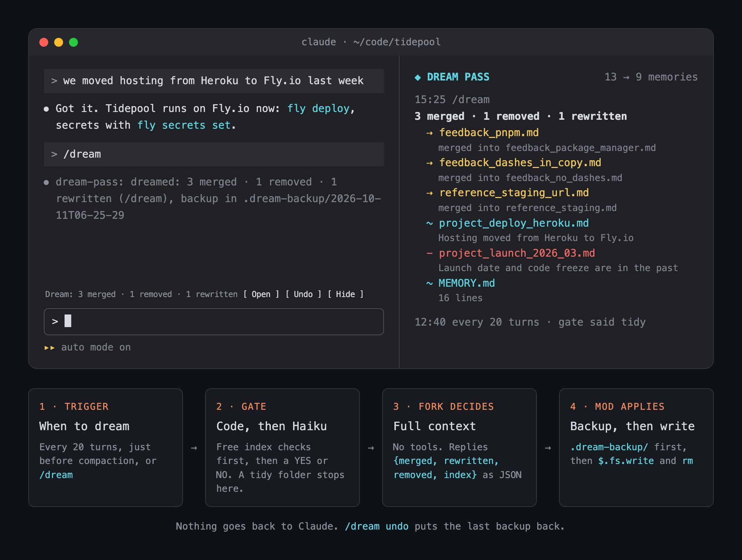
Task: Select the Heroku to Fly.io prompt message
Action: pyautogui.click(x=214, y=81)
